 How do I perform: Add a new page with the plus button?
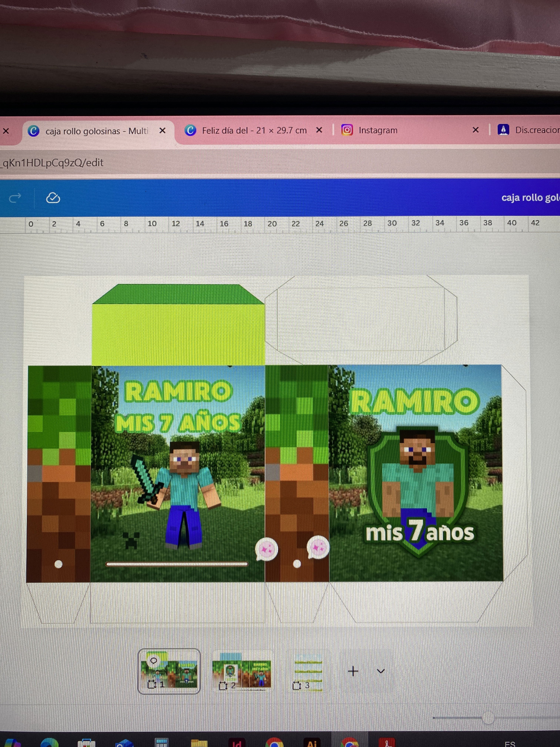pos(353,671)
